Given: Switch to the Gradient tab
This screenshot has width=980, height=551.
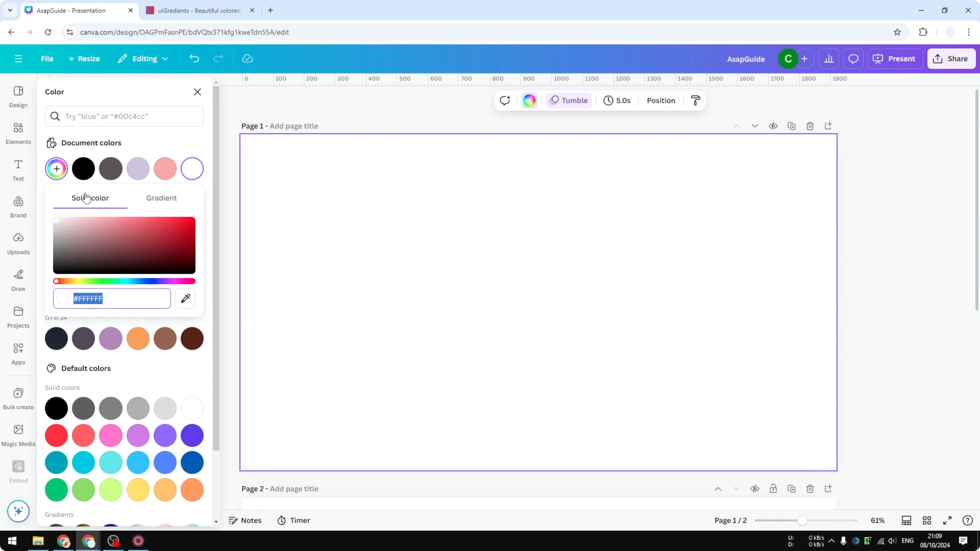Looking at the screenshot, I should (161, 198).
